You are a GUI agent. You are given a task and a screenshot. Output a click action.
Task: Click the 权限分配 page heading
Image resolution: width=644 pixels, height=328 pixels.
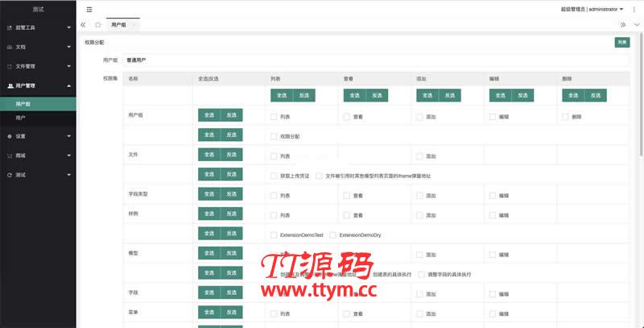pyautogui.click(x=94, y=43)
